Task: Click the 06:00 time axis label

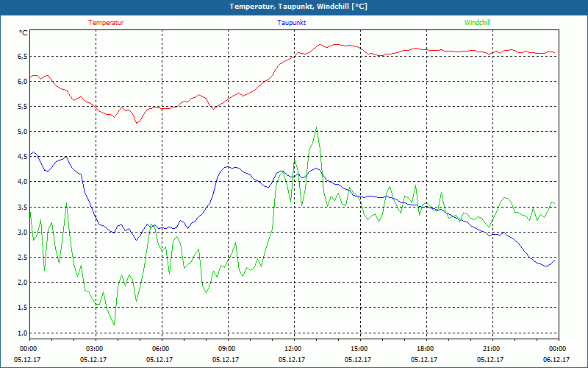Action: (162, 349)
